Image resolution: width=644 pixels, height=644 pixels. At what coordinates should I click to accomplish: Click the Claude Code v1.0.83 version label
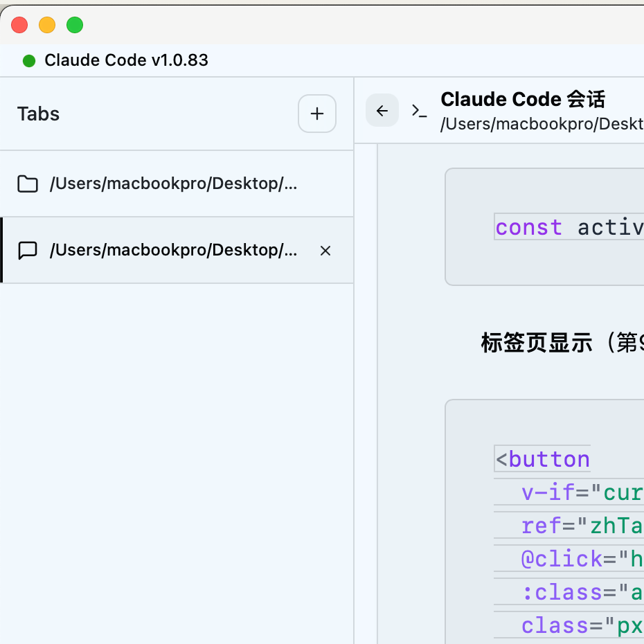(126, 60)
